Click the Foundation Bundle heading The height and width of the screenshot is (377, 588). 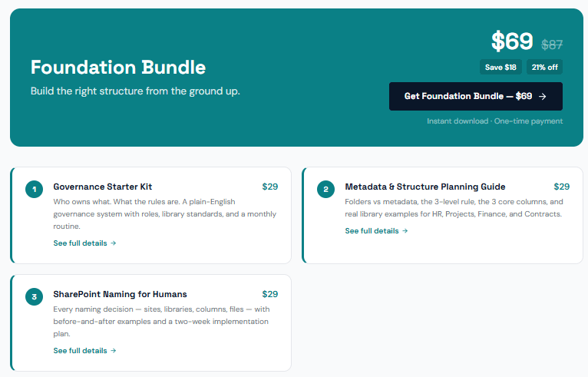coord(118,67)
